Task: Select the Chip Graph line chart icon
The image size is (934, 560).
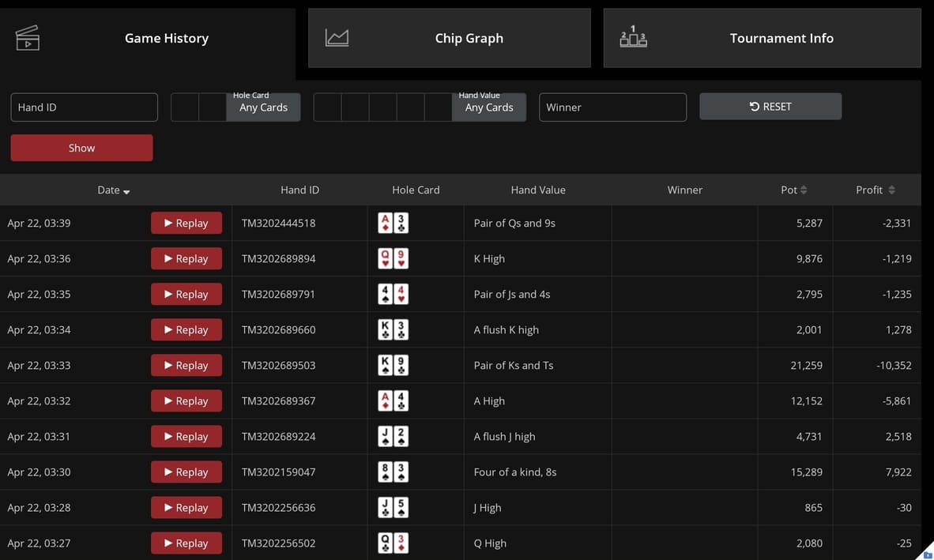Action: (337, 37)
